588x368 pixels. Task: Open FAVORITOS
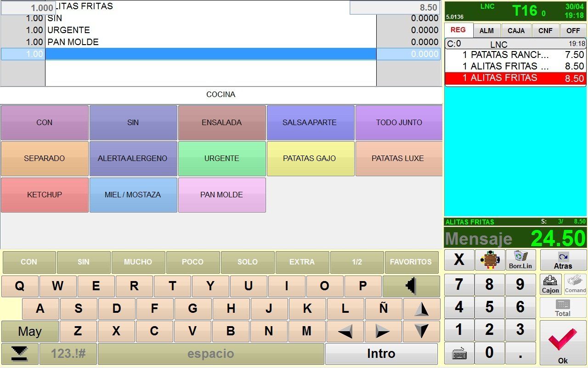pyautogui.click(x=411, y=262)
